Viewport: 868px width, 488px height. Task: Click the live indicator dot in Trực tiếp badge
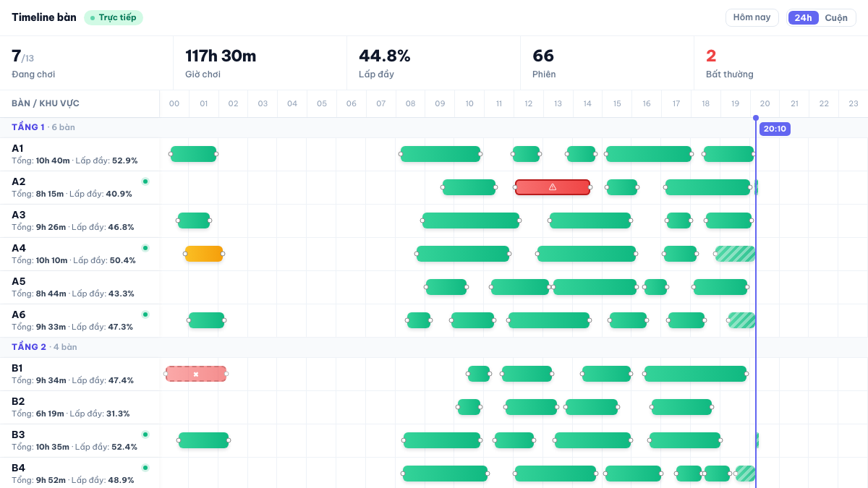click(x=93, y=18)
